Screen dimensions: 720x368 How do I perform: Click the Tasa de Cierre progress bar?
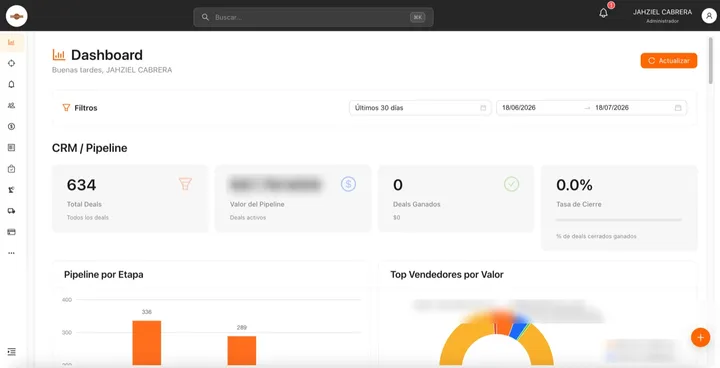coord(619,220)
